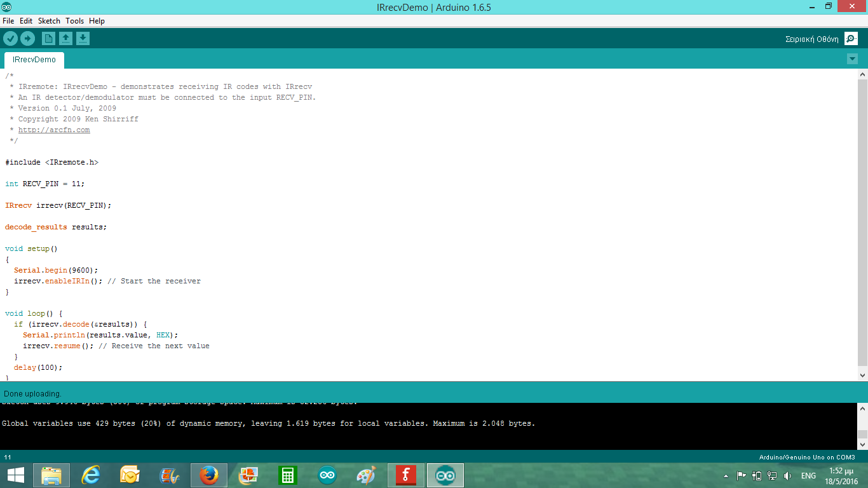Click the "Arduino/Genuino Uno on COM3" board status
Viewport: 868px width, 488px height.
tap(807, 457)
